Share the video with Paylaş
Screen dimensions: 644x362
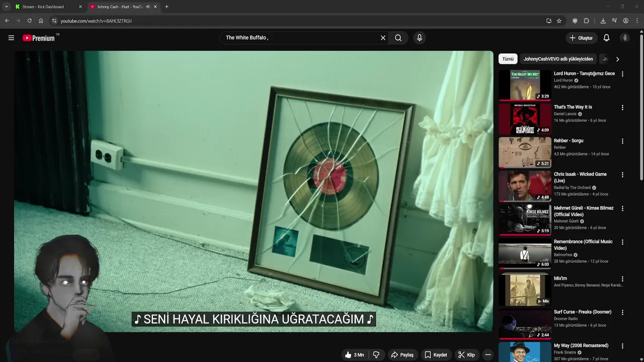402,355
